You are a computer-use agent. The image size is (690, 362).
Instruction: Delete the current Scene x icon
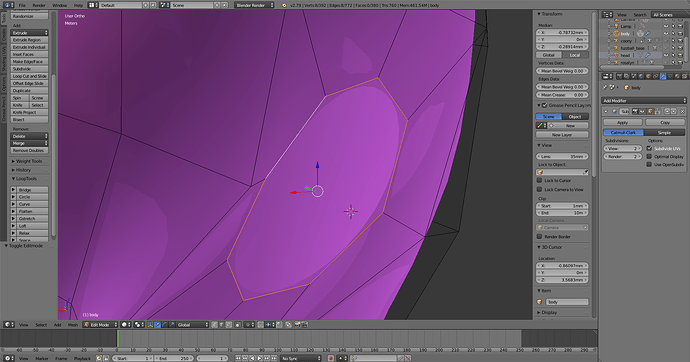(224, 5)
